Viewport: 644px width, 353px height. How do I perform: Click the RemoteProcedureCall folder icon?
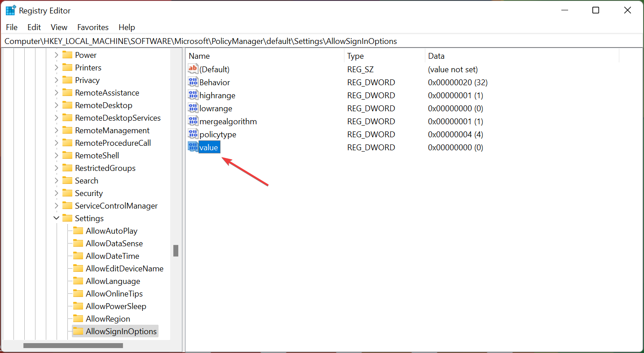(67, 143)
